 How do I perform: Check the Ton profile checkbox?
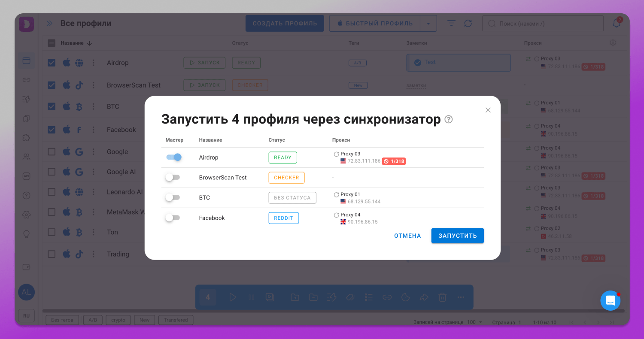click(52, 232)
